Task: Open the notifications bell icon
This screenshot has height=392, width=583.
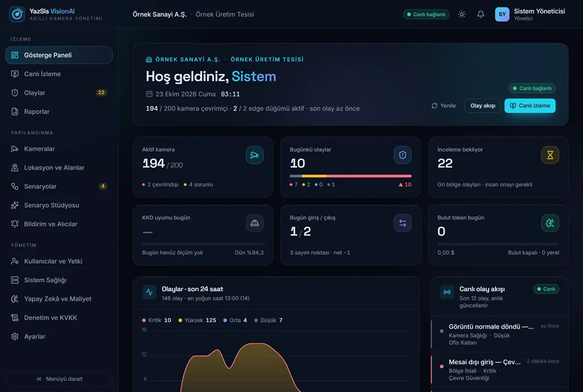Action: [480, 14]
